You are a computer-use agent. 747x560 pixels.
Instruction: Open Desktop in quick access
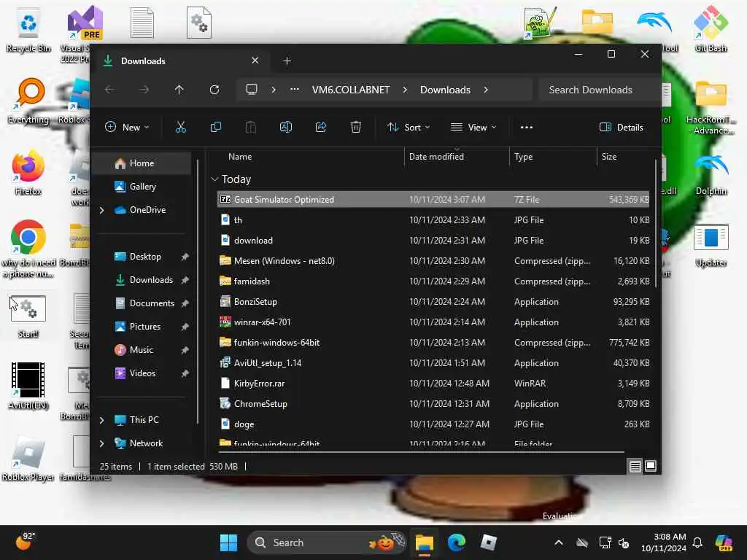[x=145, y=257]
